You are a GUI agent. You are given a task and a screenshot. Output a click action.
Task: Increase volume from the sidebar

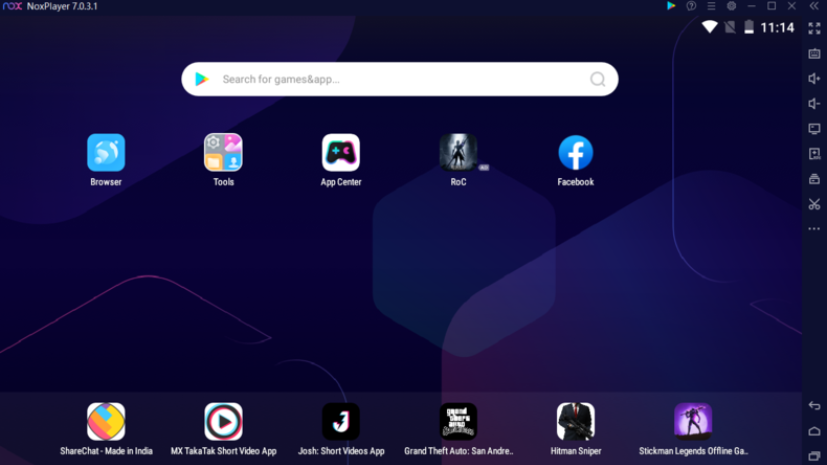point(814,79)
